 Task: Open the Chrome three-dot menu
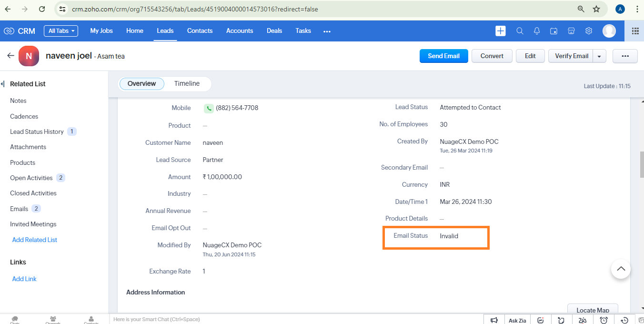pos(637,9)
